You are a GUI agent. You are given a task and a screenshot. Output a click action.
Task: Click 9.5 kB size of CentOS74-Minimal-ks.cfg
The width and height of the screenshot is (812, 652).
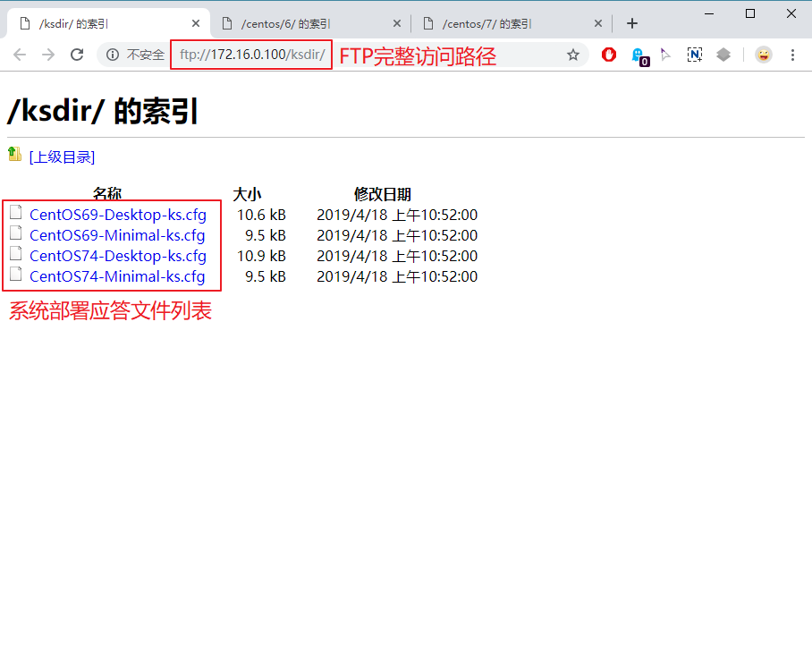coord(265,276)
